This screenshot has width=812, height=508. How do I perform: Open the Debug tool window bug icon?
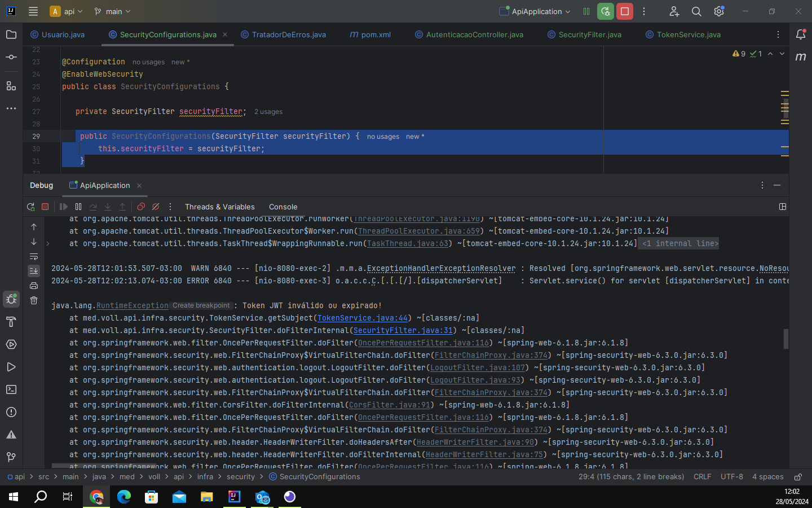[x=11, y=299]
